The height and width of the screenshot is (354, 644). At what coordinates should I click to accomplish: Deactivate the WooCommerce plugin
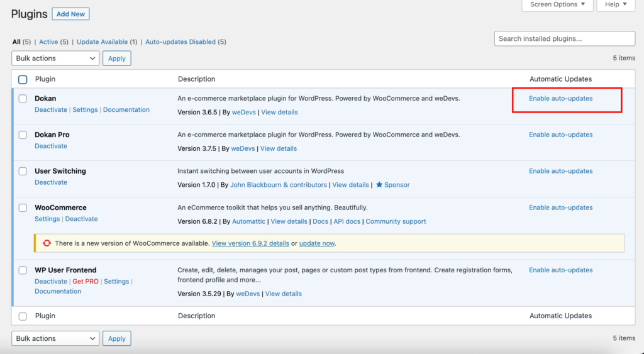point(81,219)
